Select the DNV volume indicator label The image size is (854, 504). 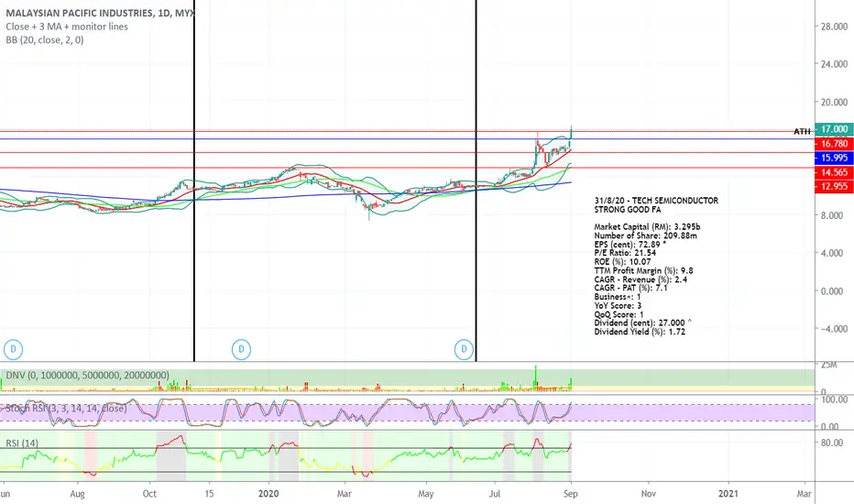tap(87, 375)
